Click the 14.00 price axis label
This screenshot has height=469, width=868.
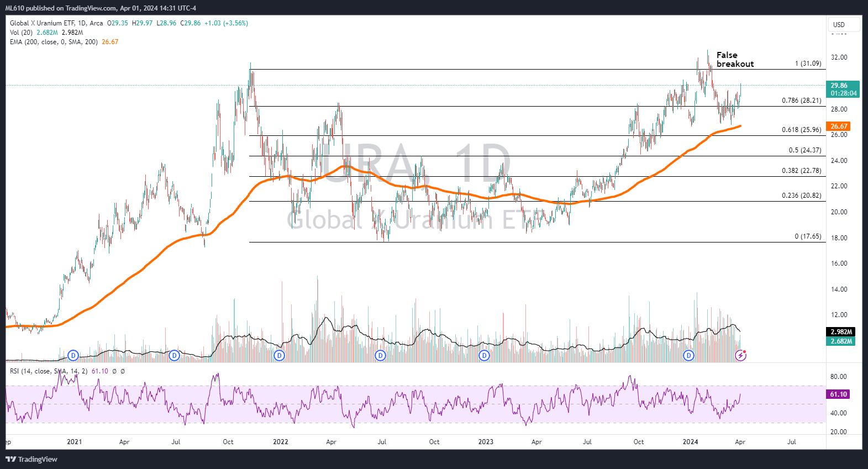[x=839, y=289]
